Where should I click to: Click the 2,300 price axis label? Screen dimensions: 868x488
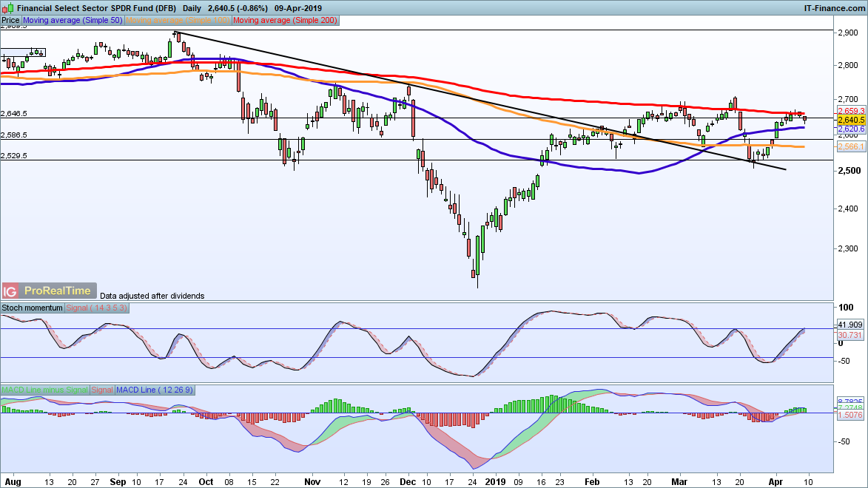click(848, 249)
